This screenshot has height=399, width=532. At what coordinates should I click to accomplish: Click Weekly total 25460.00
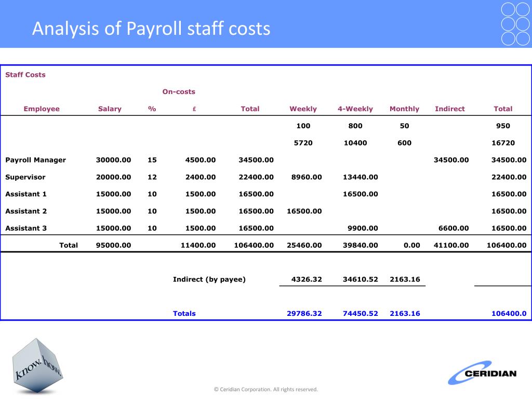304,245
